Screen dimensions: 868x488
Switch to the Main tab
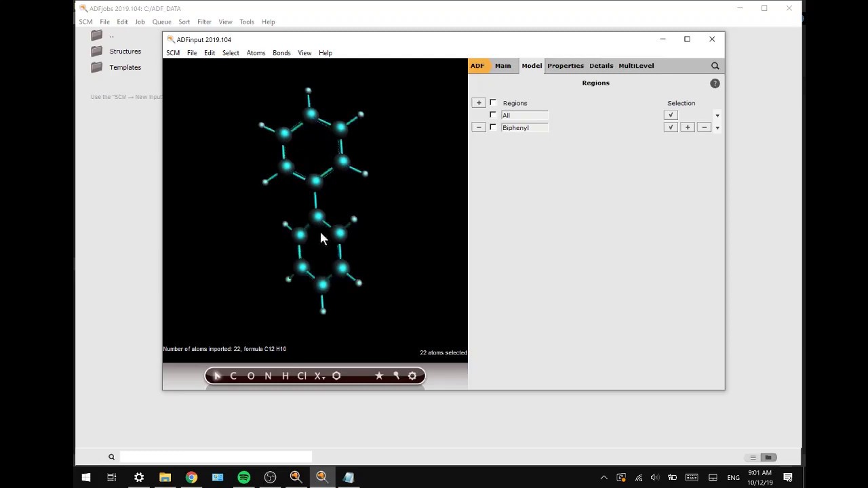click(503, 66)
